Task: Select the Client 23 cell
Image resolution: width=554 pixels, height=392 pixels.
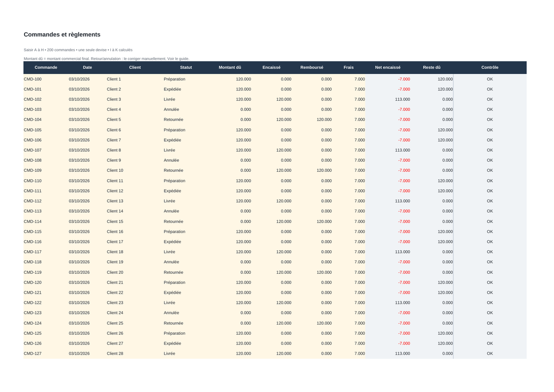Action: [135, 303]
